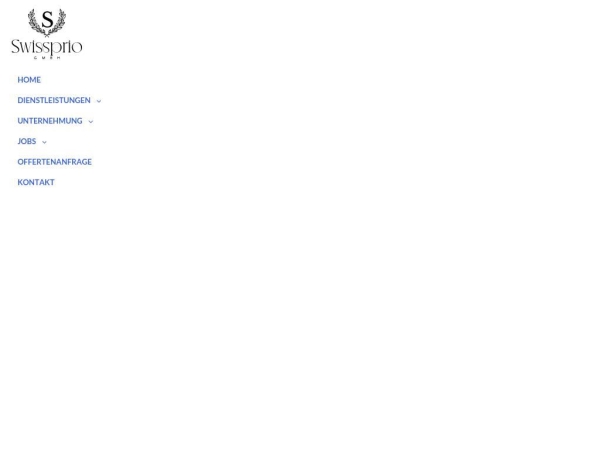600x450 pixels.
Task: Show the Jobs submenu arrow
Action: 44,142
